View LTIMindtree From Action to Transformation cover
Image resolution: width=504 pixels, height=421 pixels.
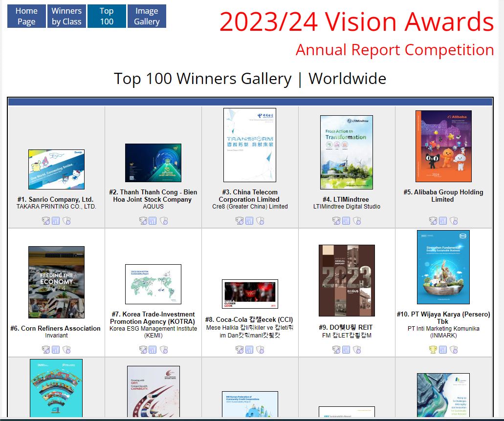coord(347,152)
